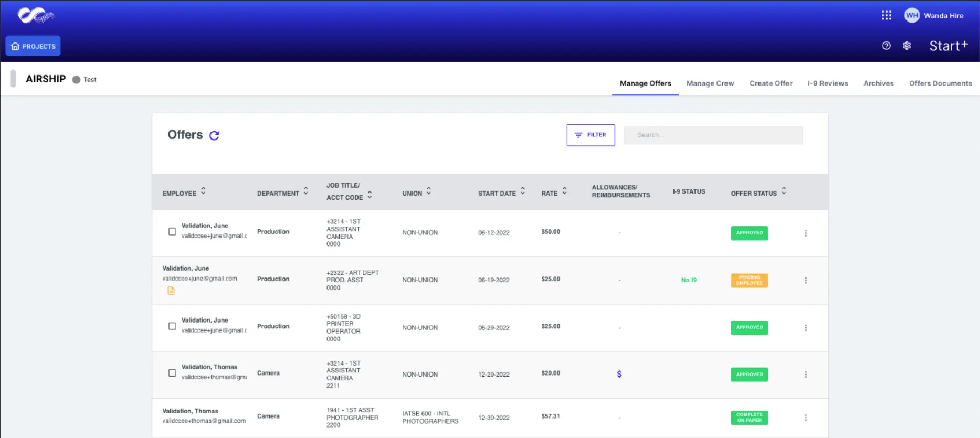Select the 06-12-2022 June Validation offer checkbox
The height and width of the screenshot is (438, 980).
[x=172, y=231]
